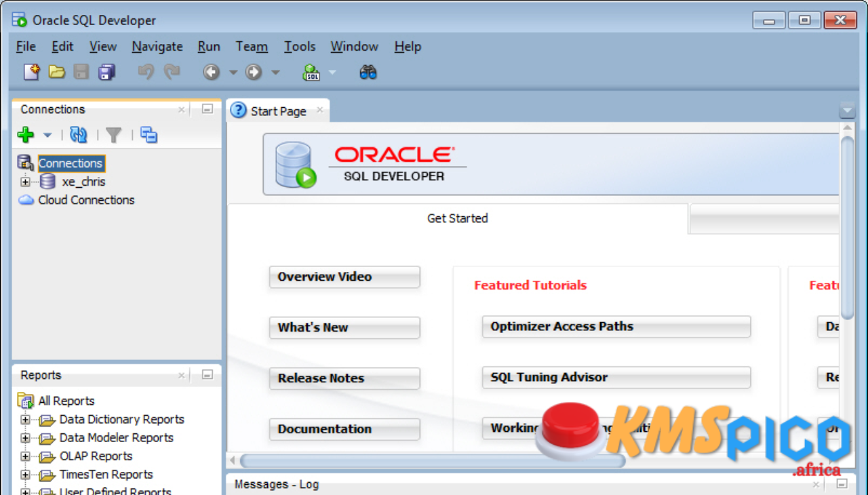Expand TimesTen Reports node
Image resolution: width=868 pixels, height=495 pixels.
coord(25,475)
